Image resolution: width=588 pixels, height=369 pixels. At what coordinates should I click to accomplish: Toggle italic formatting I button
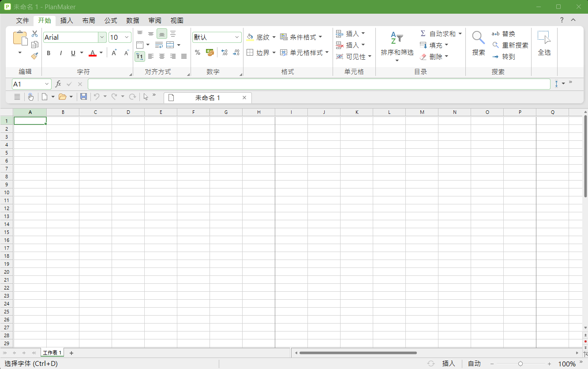point(61,53)
